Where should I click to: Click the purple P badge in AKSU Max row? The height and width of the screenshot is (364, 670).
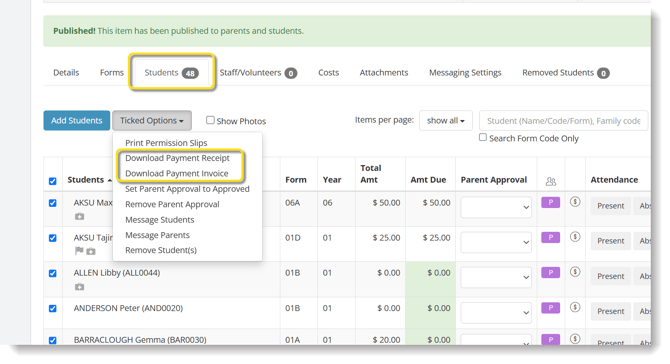(x=550, y=203)
